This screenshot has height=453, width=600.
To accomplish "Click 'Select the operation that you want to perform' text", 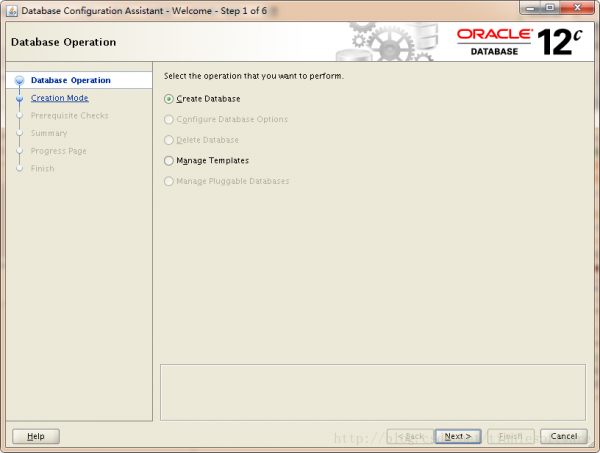I will pos(254,76).
